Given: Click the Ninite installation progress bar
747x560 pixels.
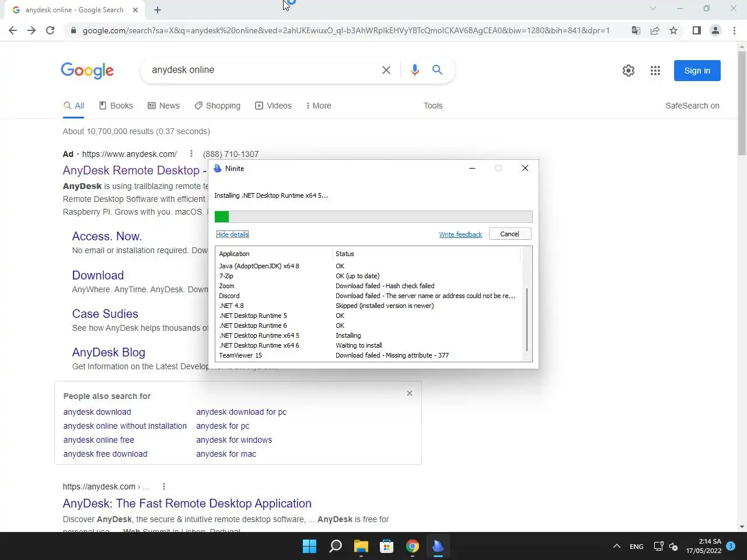Looking at the screenshot, I should [x=373, y=217].
